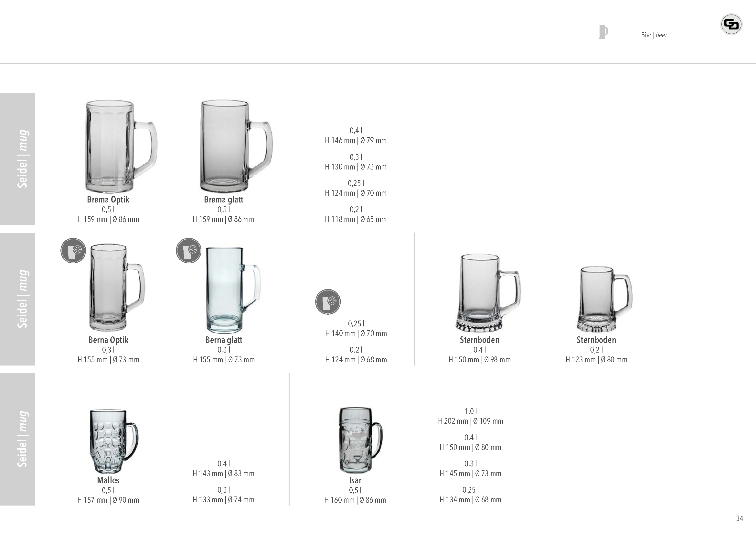Click 'H 124 mm | Ø 70 mm' dimension text
The width and height of the screenshot is (756, 535).
[356, 193]
